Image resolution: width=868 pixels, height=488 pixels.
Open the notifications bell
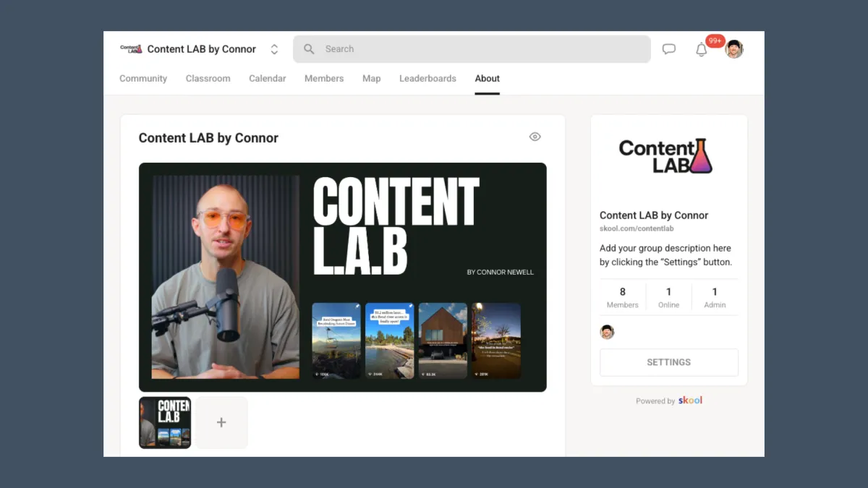[701, 50]
